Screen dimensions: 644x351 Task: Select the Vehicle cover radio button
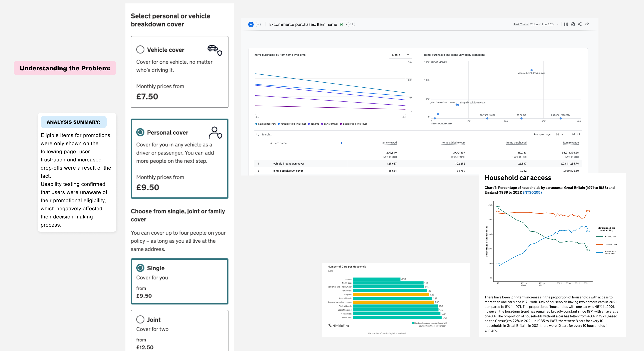(140, 50)
